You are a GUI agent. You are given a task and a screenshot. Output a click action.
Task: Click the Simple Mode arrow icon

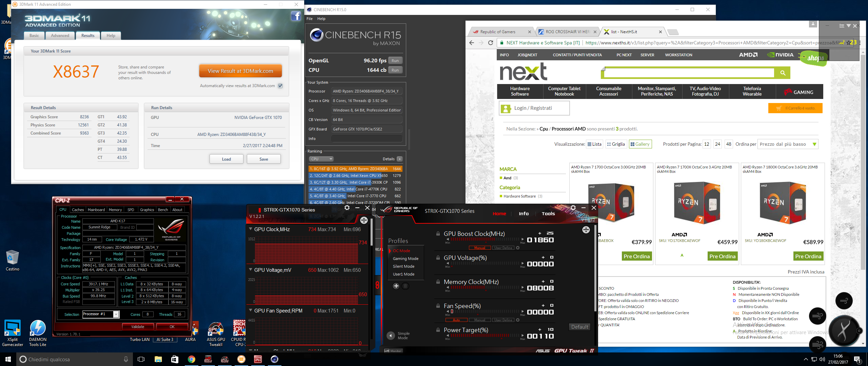[x=391, y=335]
